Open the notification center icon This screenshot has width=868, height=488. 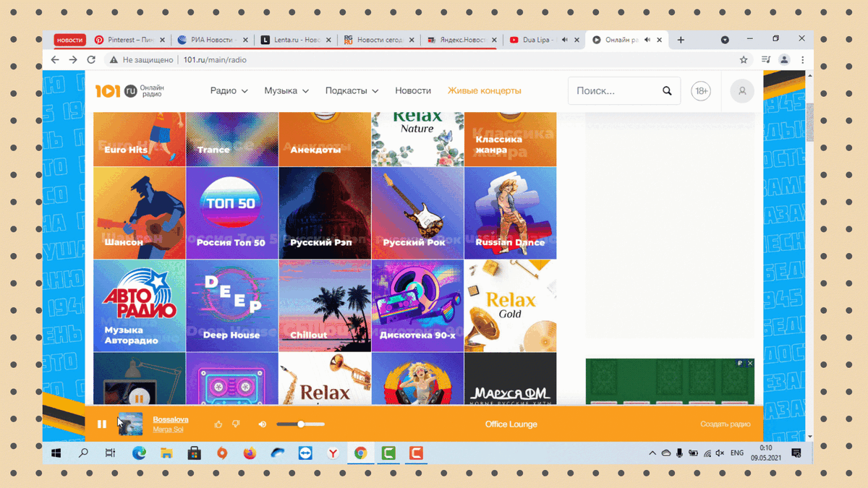796,453
